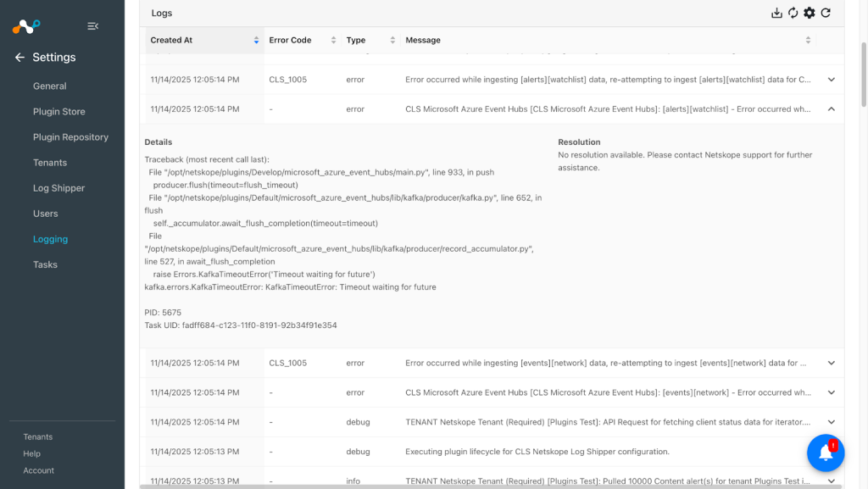Screen dimensions: 868x489
Task: Sort by Type column arrows
Action: point(392,41)
